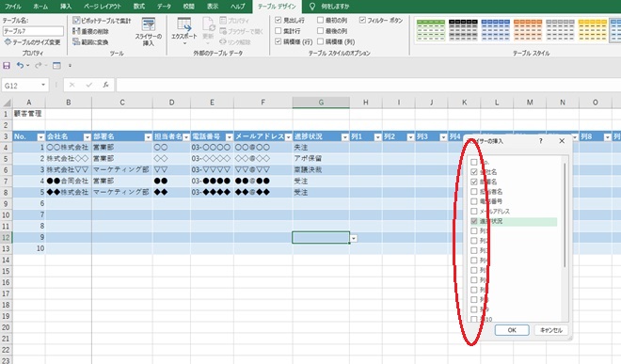Image resolution: width=621 pixels, height=364 pixels.
Task: Click キャンセル in the slicer dialog
Action: click(x=550, y=330)
